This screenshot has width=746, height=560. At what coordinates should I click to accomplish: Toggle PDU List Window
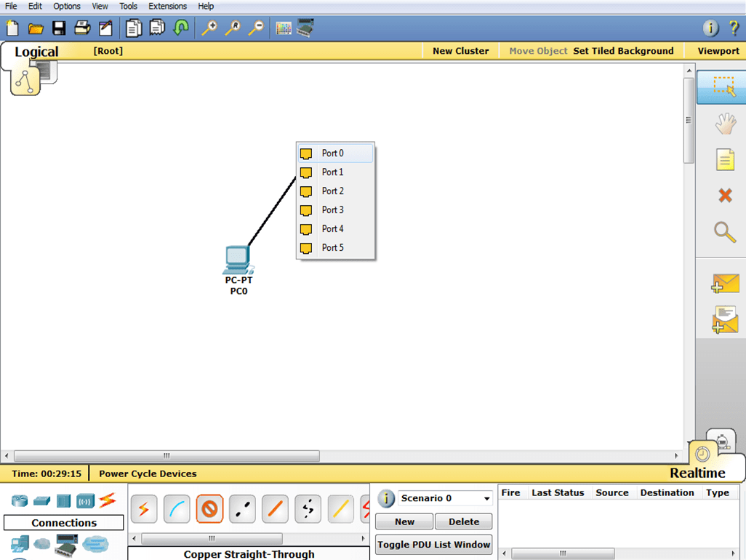point(434,545)
